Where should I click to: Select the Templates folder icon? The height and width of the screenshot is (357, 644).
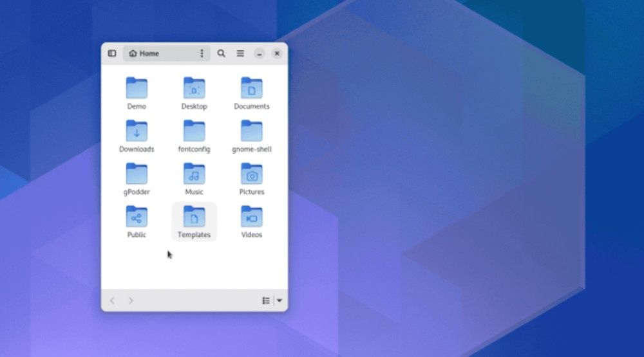(x=194, y=216)
